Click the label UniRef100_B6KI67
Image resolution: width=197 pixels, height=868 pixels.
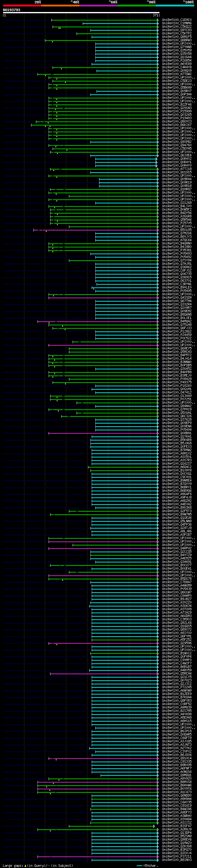[x=176, y=125]
